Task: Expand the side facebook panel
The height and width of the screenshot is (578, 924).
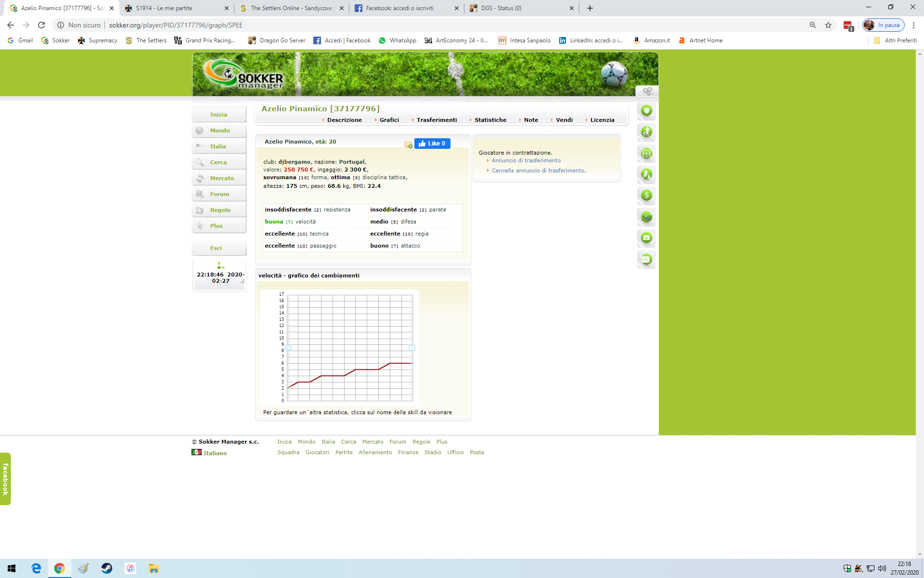Action: point(5,479)
